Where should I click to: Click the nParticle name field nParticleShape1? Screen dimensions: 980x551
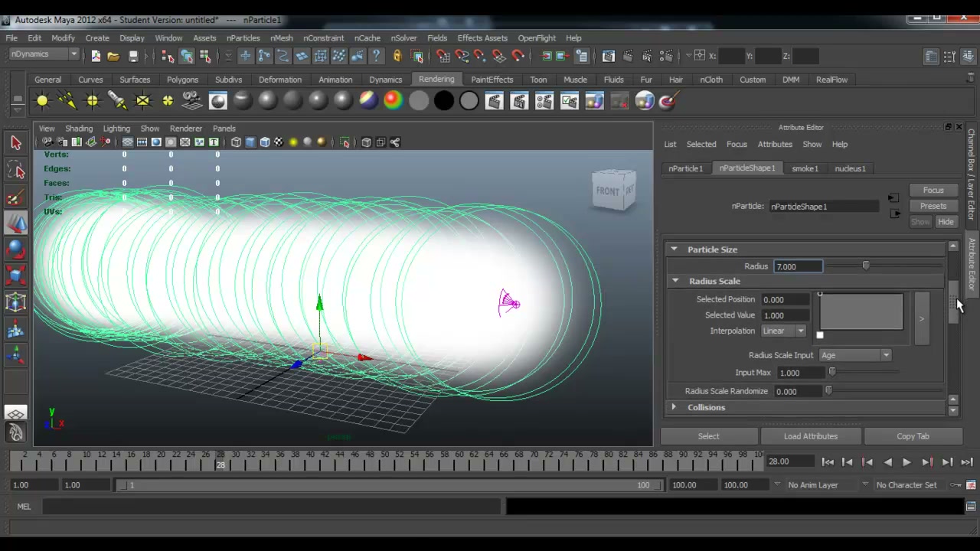pyautogui.click(x=824, y=207)
